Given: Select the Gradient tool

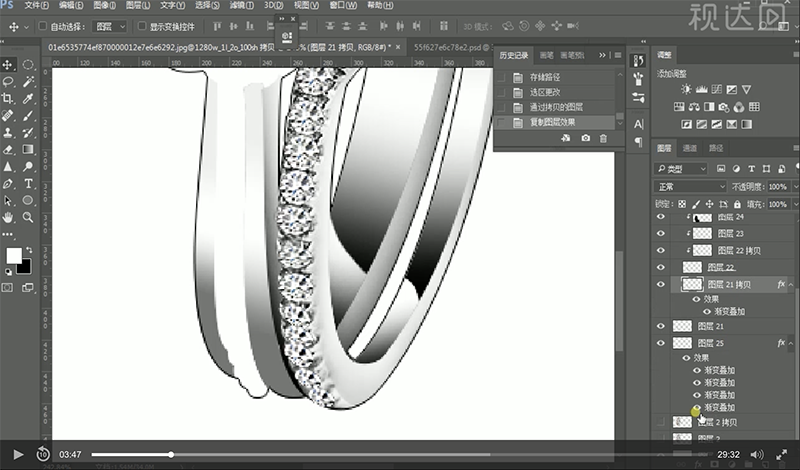Looking at the screenshot, I should 28,150.
